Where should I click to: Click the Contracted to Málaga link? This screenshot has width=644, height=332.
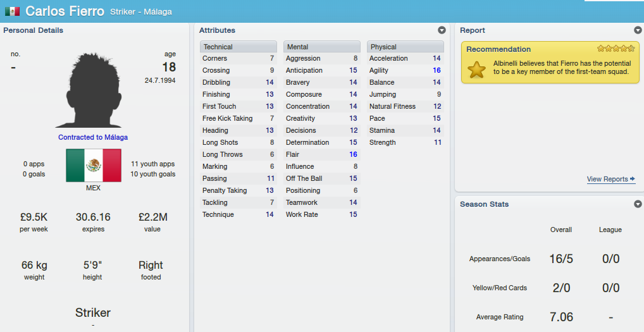[x=93, y=137]
